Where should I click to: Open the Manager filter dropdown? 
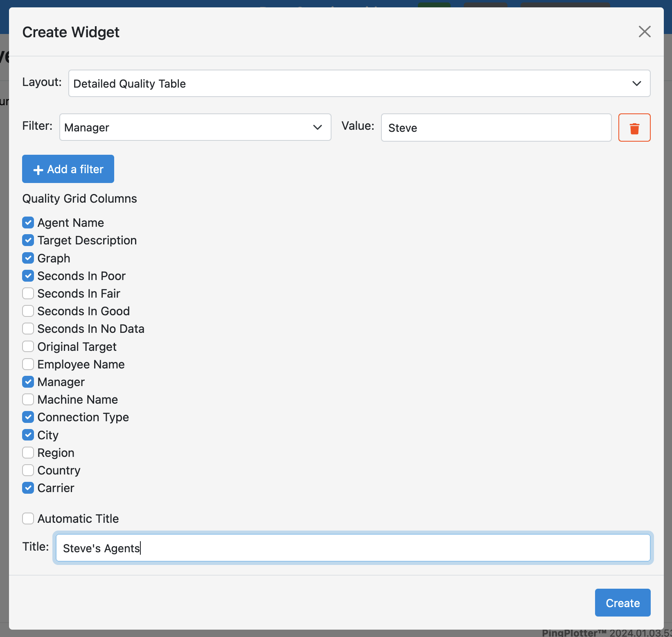[195, 127]
